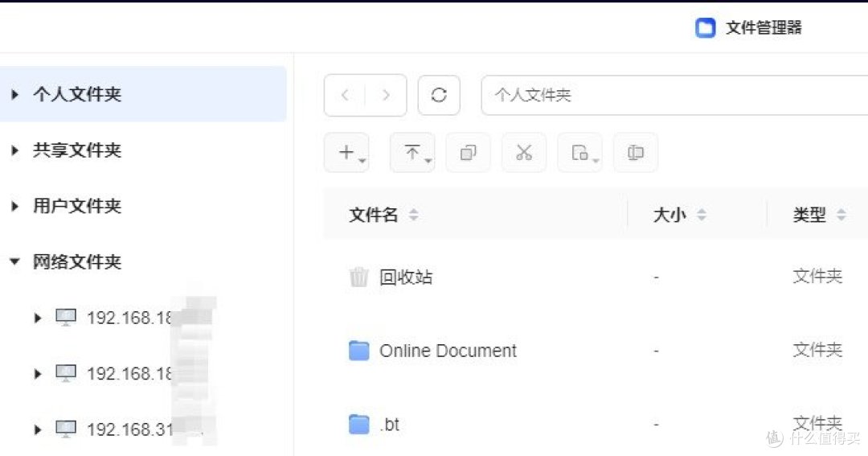Collapse the 网络文件夹 tree node
The width and height of the screenshot is (868, 456).
coord(15,261)
